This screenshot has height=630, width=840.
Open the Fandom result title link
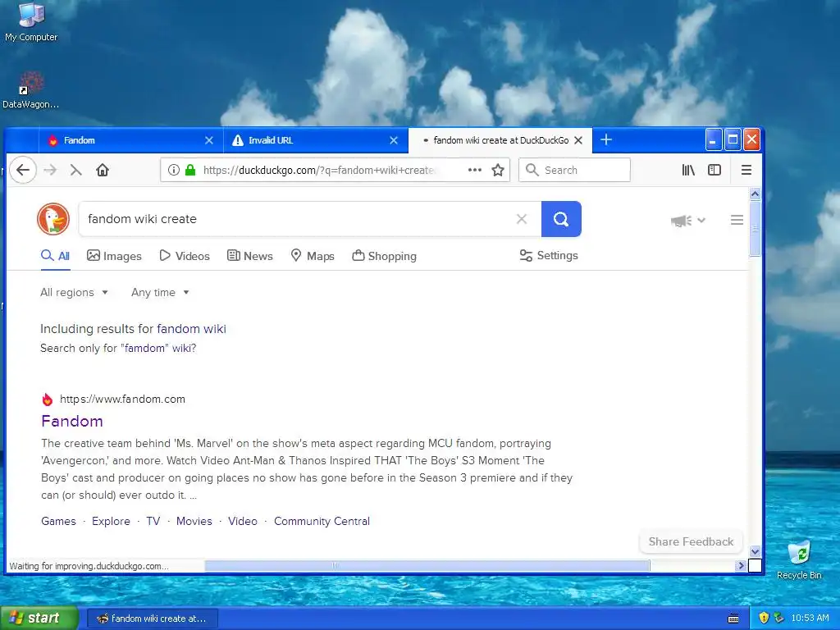coord(72,421)
